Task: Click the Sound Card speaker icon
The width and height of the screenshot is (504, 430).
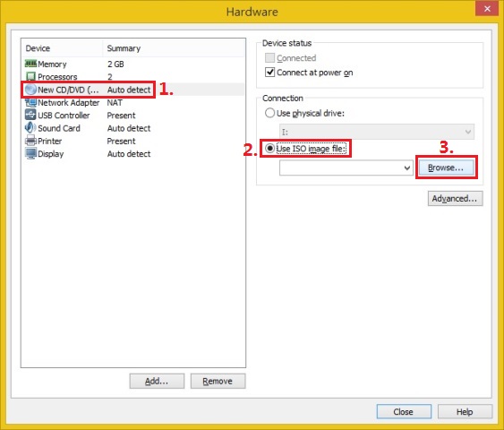Action: [x=30, y=128]
